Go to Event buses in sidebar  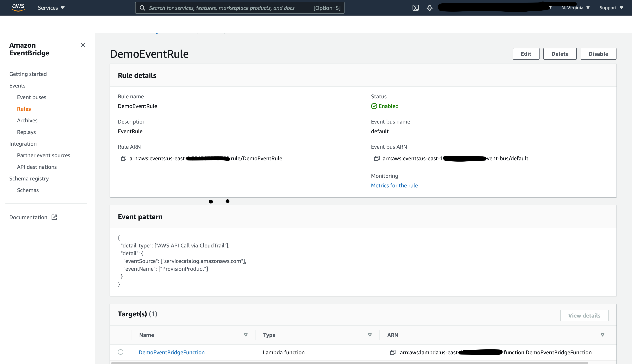(x=32, y=97)
